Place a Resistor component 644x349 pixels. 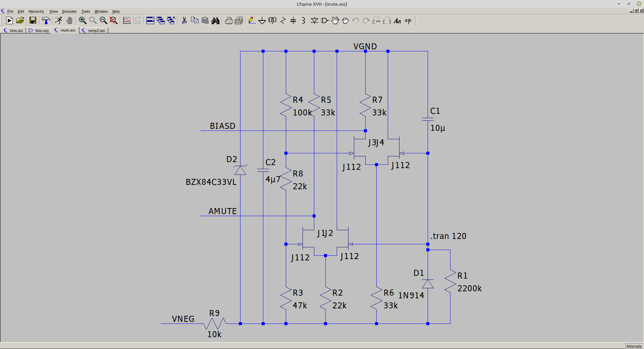click(283, 20)
